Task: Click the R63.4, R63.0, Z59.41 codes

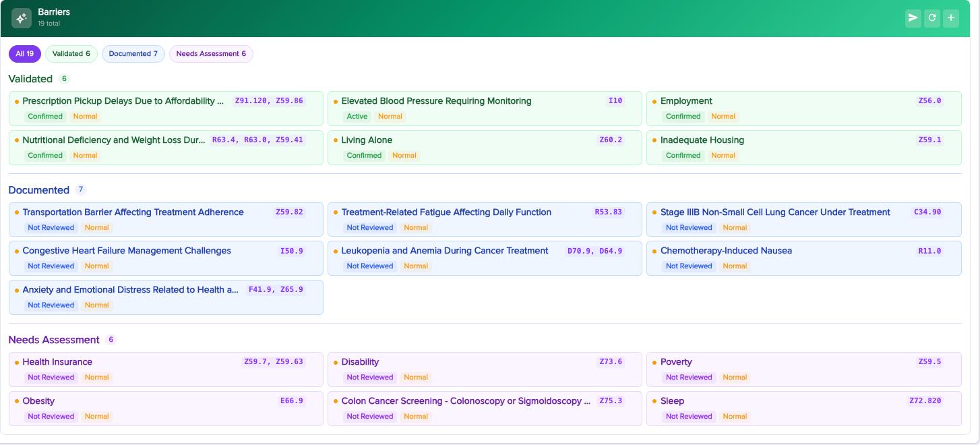Action: pyautogui.click(x=257, y=140)
